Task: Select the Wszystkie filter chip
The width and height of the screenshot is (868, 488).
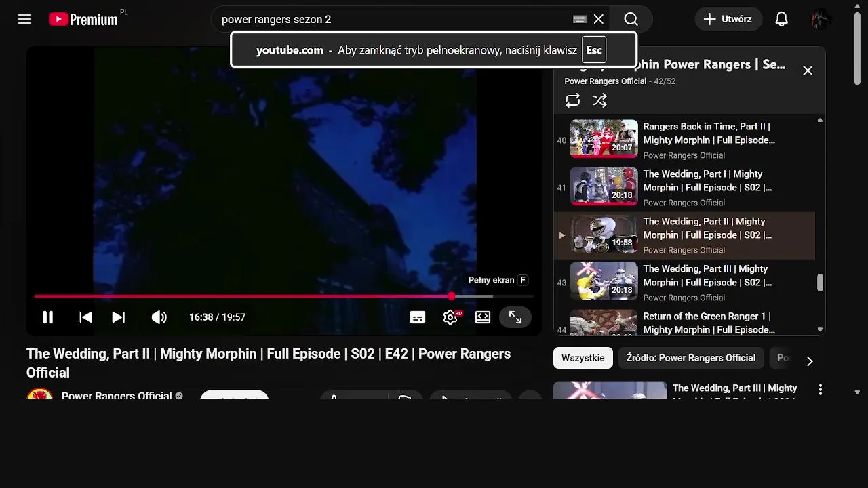Action: 583,358
